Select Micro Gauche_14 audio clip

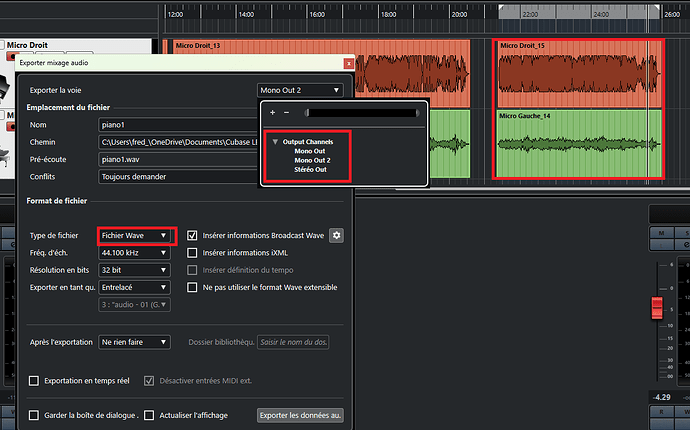click(579, 143)
